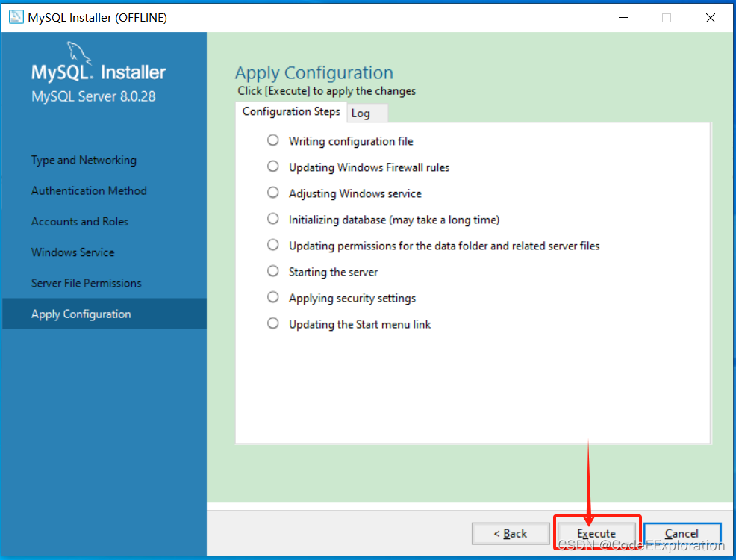736x560 pixels.
Task: Click 'Writing configuration file' text
Action: (351, 141)
